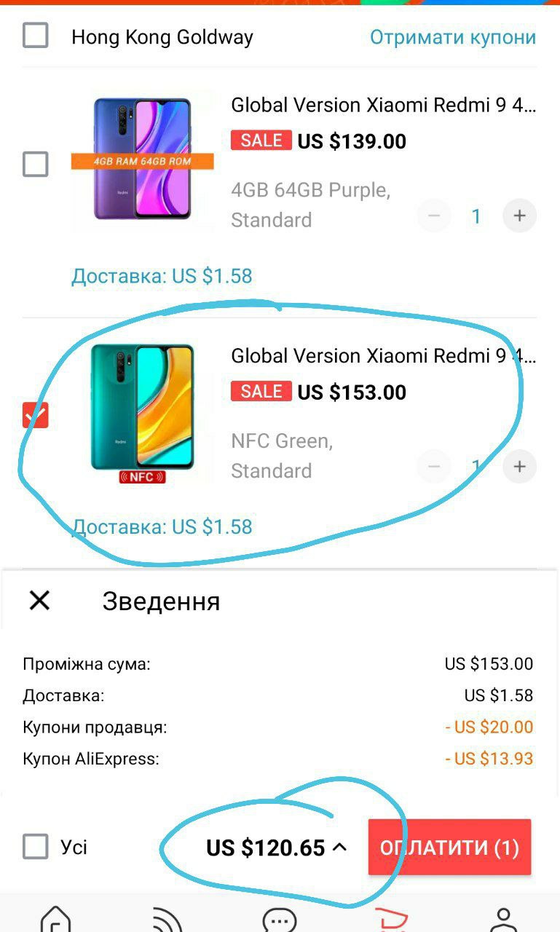Tick the Усі select-all checkbox
560x932 pixels.
pyautogui.click(x=36, y=847)
